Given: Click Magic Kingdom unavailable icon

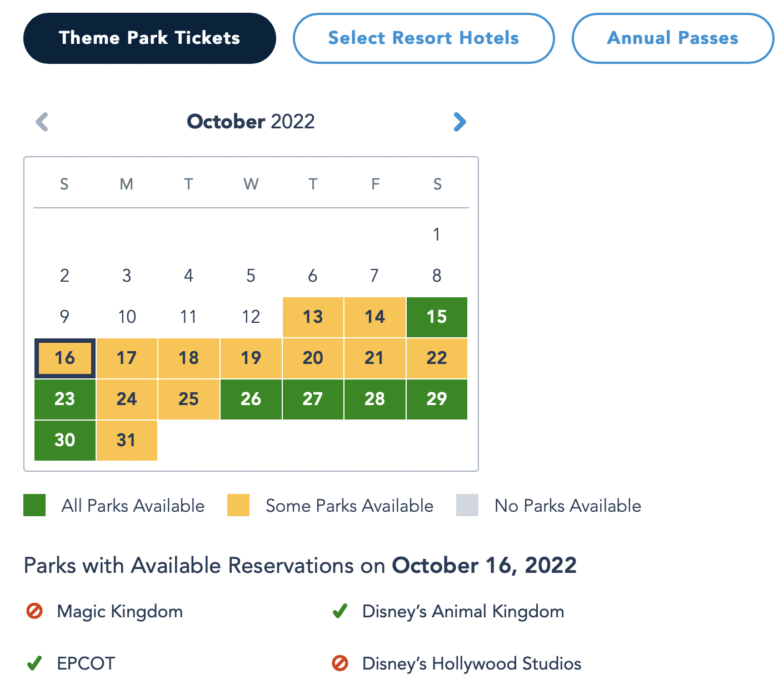Looking at the screenshot, I should [34, 612].
